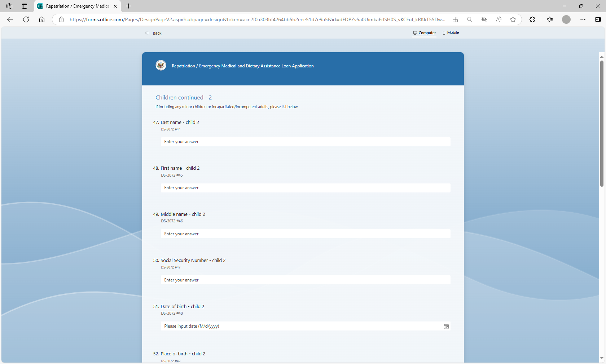This screenshot has height=364, width=606.
Task: Go to browser home page icon
Action: pos(42,19)
